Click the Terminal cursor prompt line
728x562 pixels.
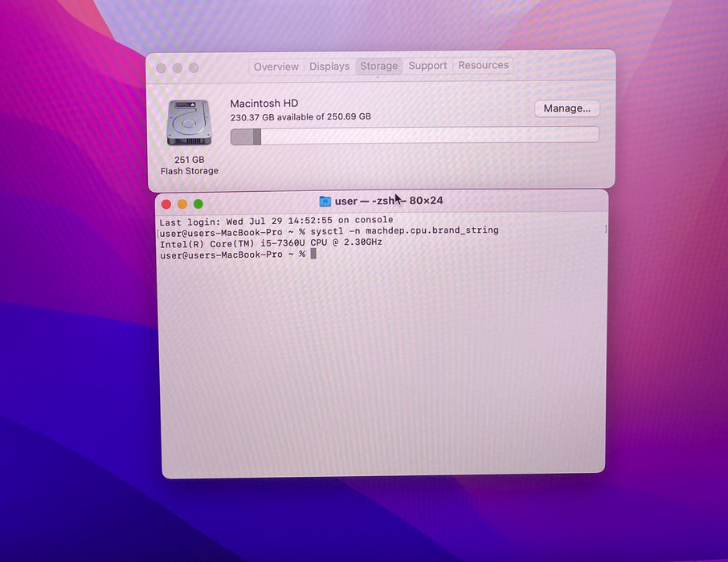(x=238, y=255)
